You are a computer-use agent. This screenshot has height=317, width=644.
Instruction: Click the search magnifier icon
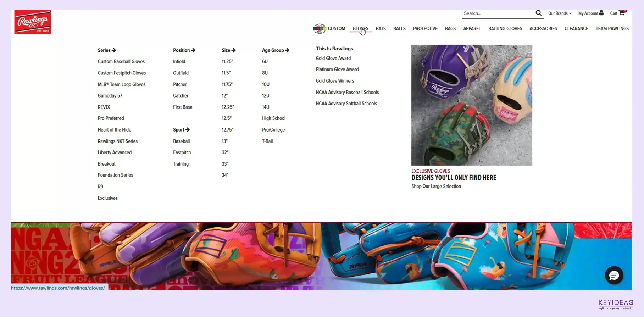(538, 13)
